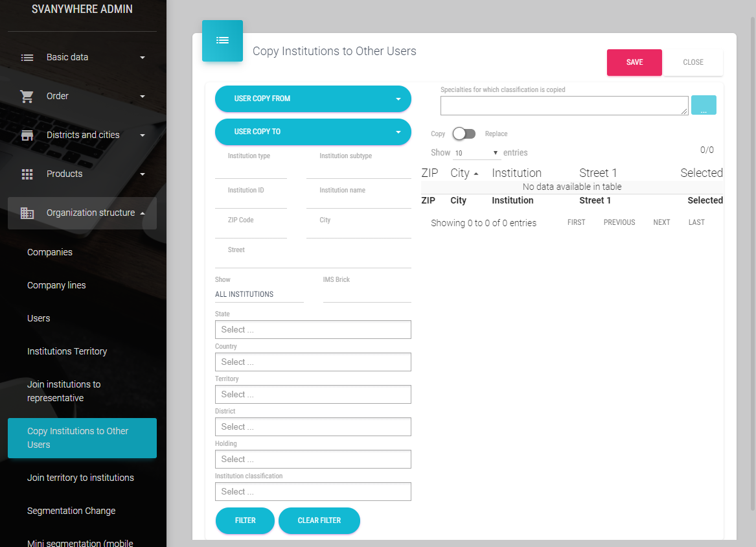Click the ellipsis button next to specialties box
Screen dimensions: 756x547
tap(704, 106)
